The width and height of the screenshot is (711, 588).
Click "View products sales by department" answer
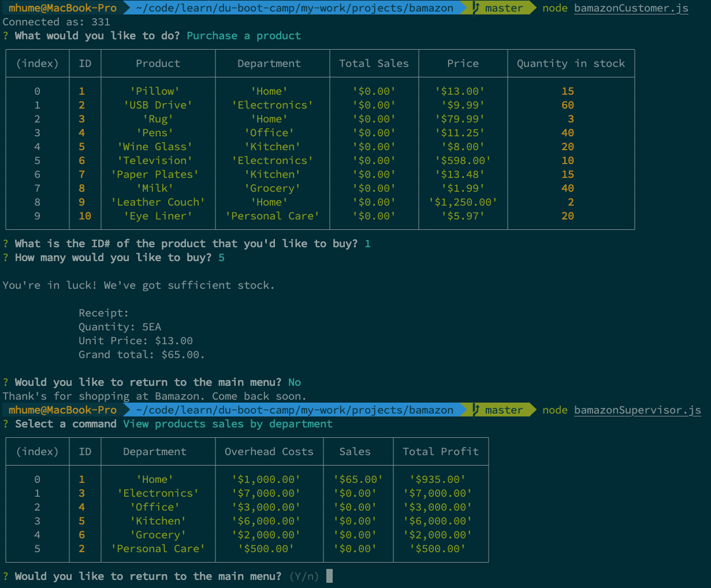(x=228, y=424)
